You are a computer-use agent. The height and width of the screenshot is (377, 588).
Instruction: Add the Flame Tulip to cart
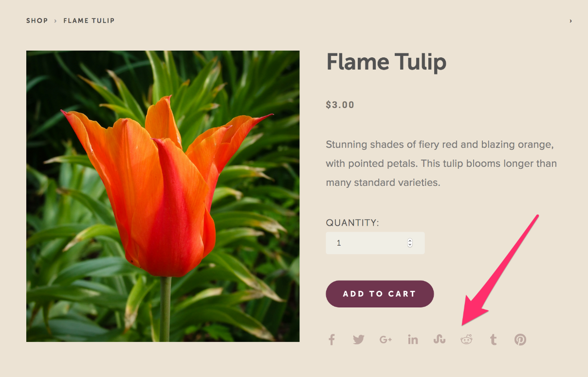point(380,294)
